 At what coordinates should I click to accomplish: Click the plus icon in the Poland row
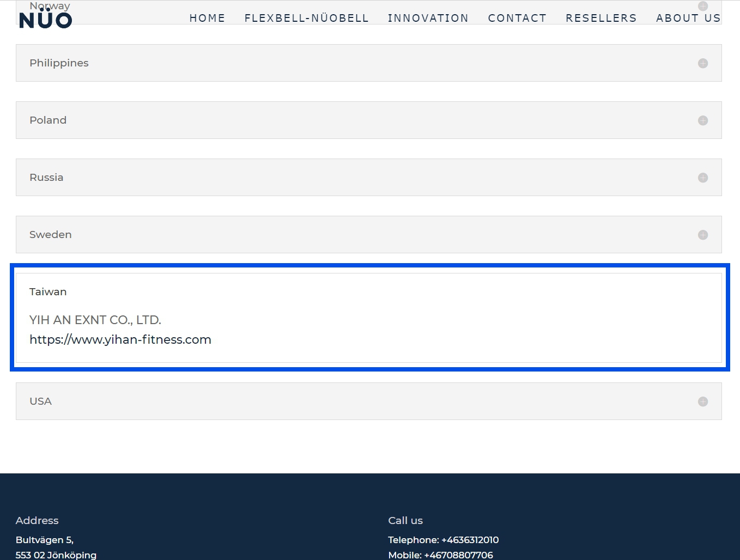[703, 120]
